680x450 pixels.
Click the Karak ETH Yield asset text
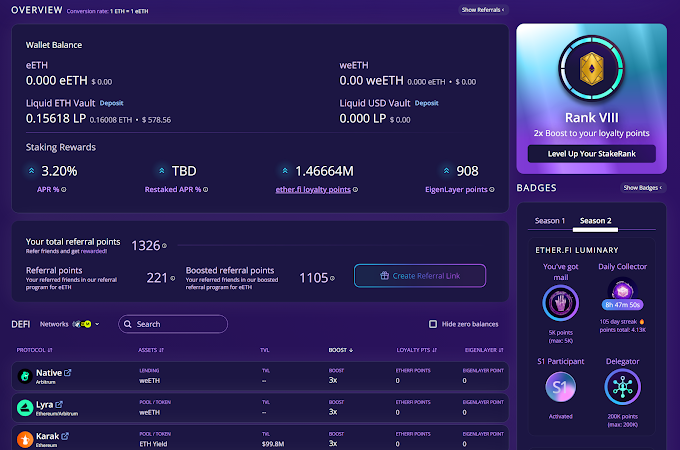click(153, 444)
